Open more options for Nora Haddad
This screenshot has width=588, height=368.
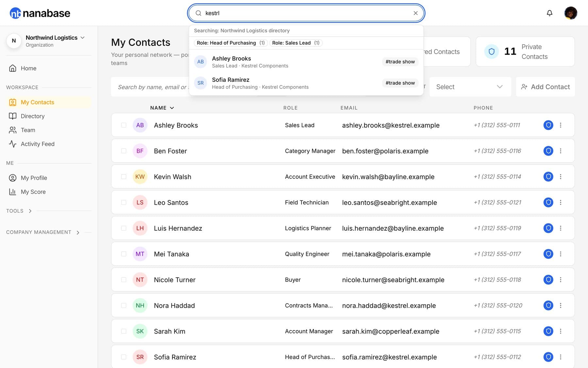(561, 306)
